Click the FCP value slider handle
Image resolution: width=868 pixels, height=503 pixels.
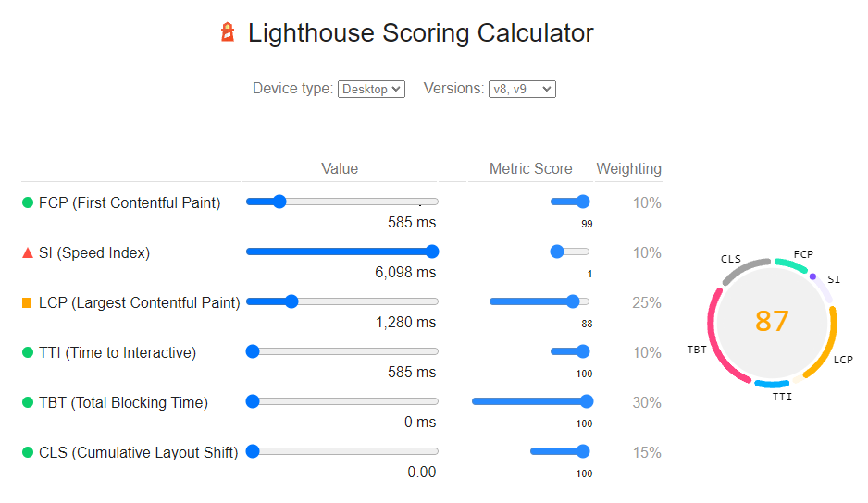pos(279,202)
